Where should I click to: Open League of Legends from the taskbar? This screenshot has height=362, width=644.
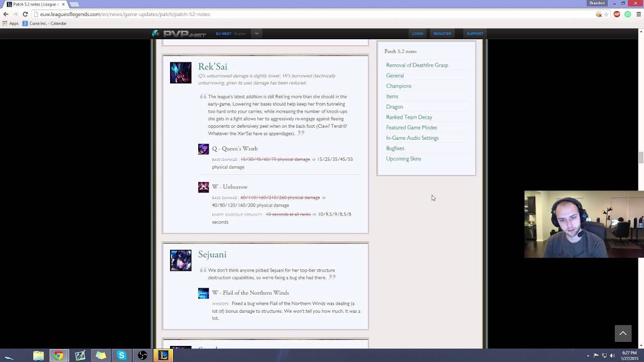click(x=163, y=356)
